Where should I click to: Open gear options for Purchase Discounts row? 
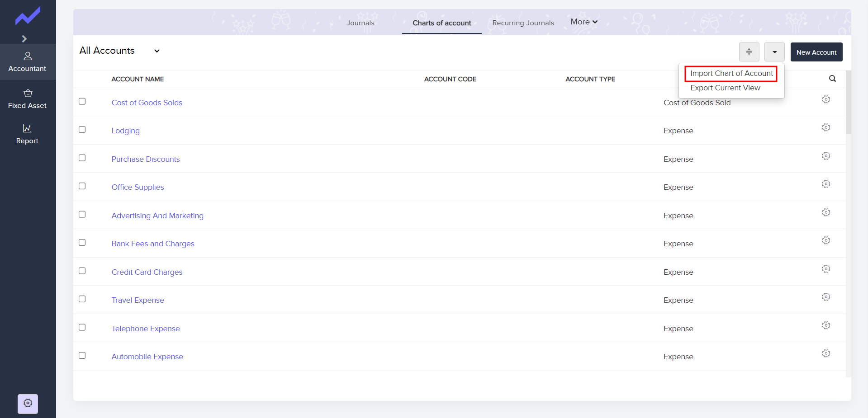(826, 156)
